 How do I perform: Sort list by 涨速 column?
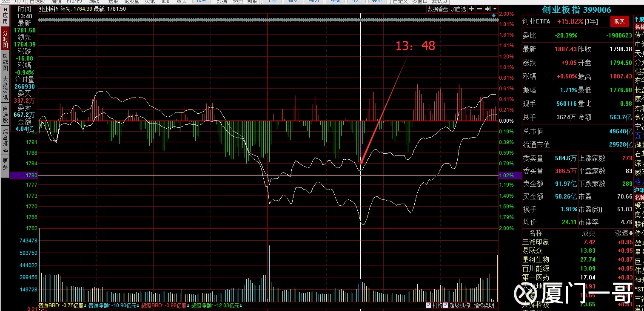[x=624, y=233]
